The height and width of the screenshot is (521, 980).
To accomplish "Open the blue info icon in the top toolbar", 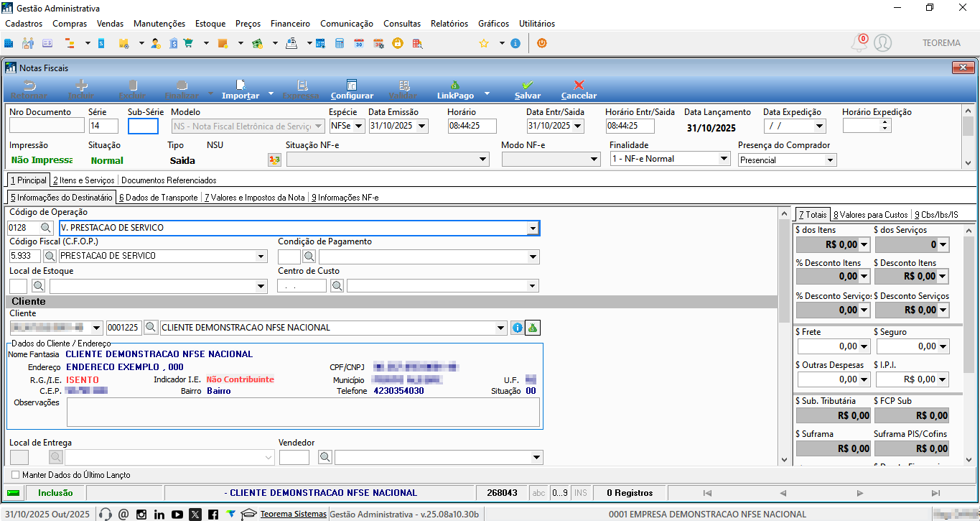I will (515, 43).
